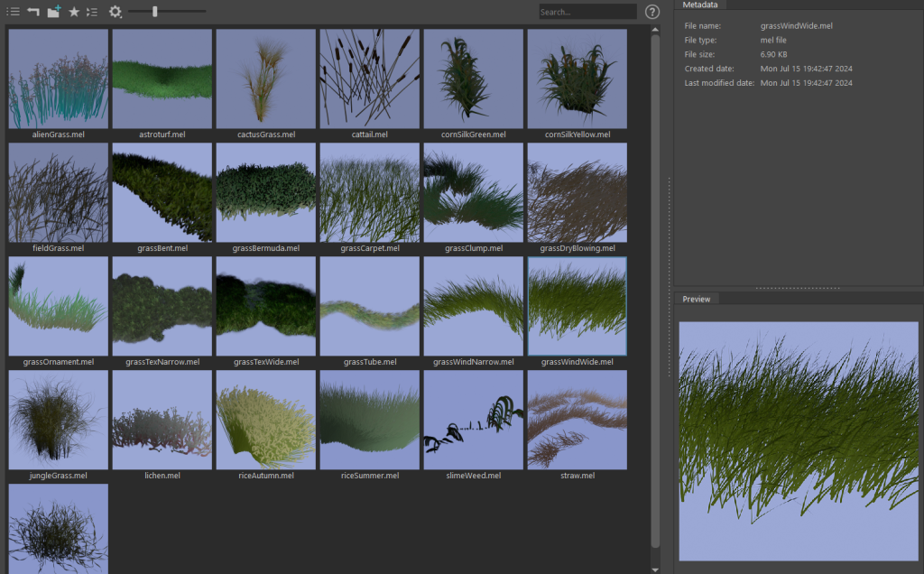924x574 pixels.
Task: Click the Search input field
Action: pos(587,12)
